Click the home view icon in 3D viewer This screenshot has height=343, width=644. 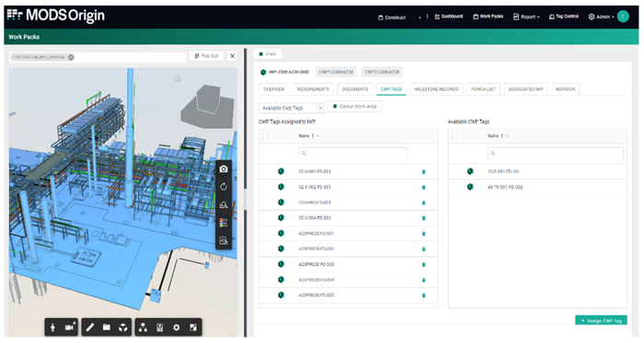178,78
